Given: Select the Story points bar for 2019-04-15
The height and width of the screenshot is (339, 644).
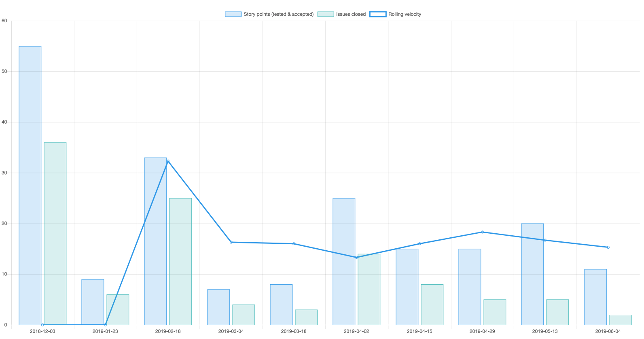Looking at the screenshot, I should [407, 287].
